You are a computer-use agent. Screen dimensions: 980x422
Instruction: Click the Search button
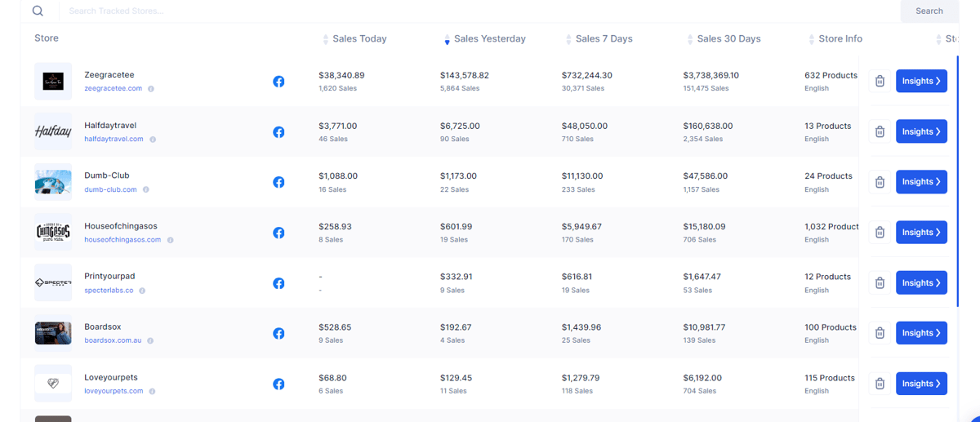click(929, 11)
